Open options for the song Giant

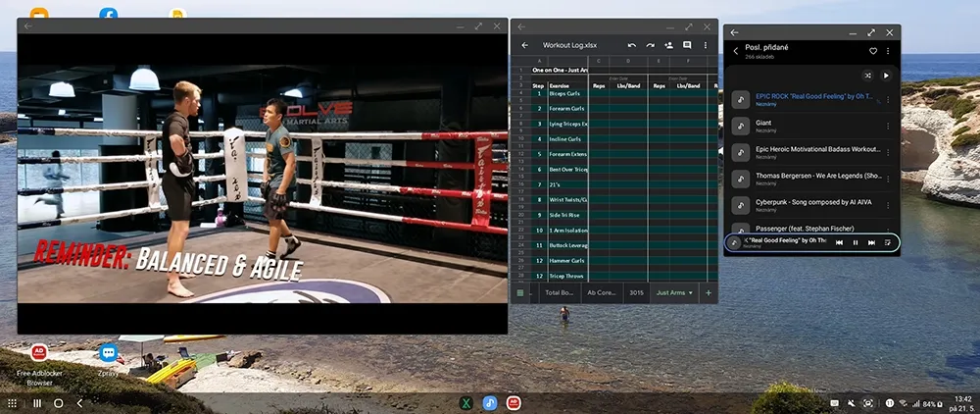[x=890, y=127]
